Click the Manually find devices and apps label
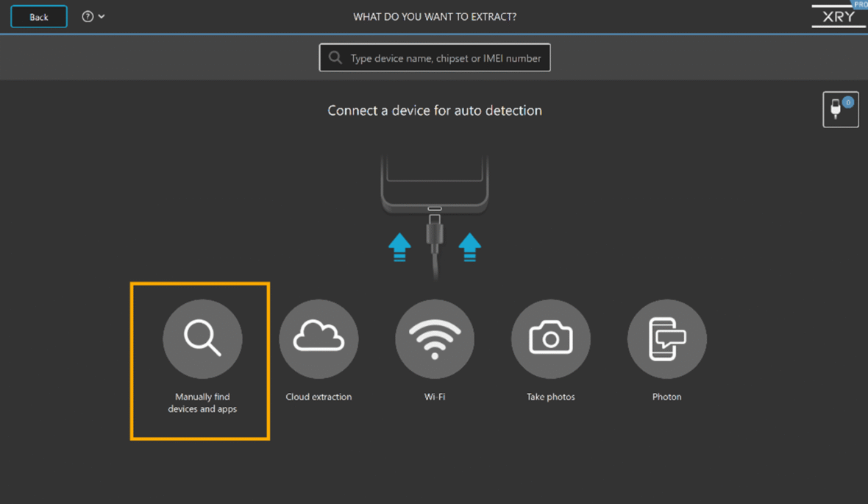Viewport: 868px width, 504px height. point(202,402)
